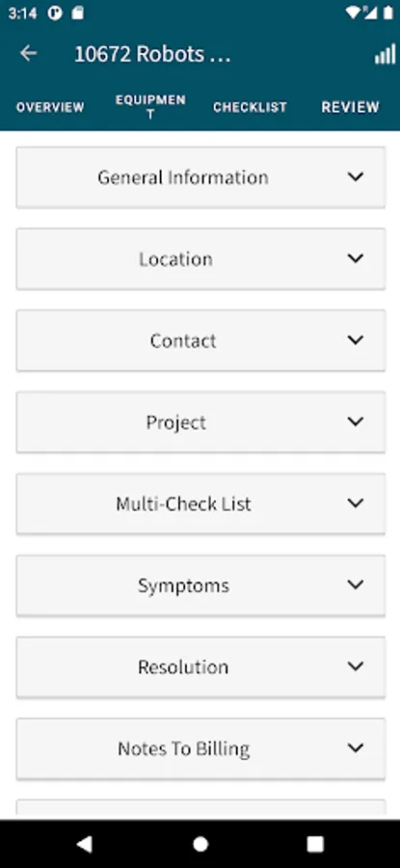400x868 pixels.
Task: Expand the Resolution section chevron
Action: (356, 665)
